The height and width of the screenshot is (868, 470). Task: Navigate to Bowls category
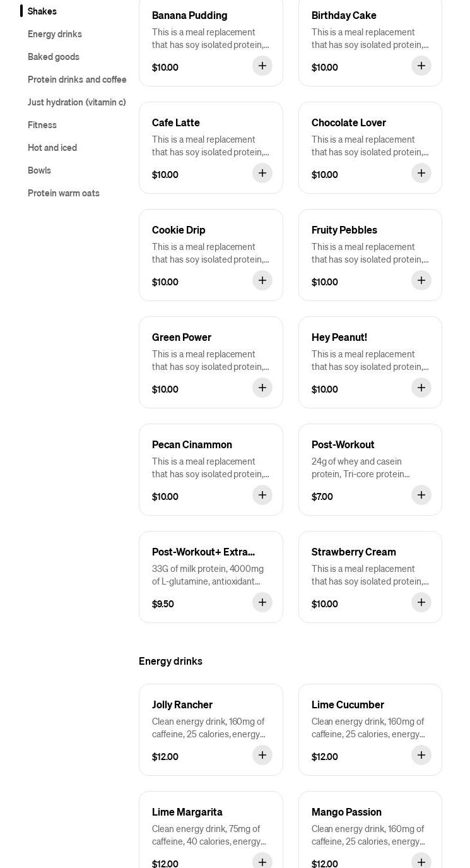pyautogui.click(x=39, y=170)
